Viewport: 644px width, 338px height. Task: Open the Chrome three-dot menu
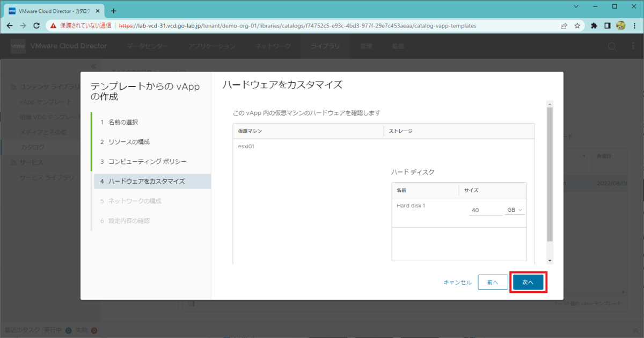(x=634, y=25)
